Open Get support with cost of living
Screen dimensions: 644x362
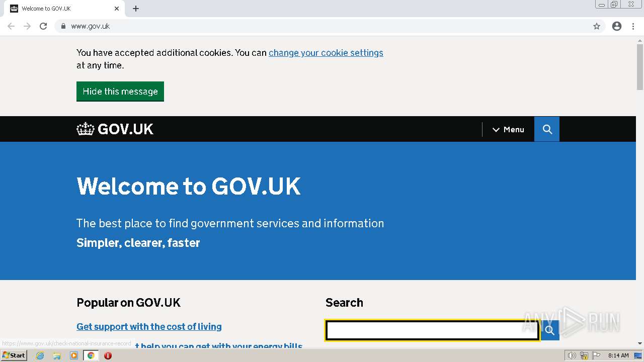coord(149,327)
